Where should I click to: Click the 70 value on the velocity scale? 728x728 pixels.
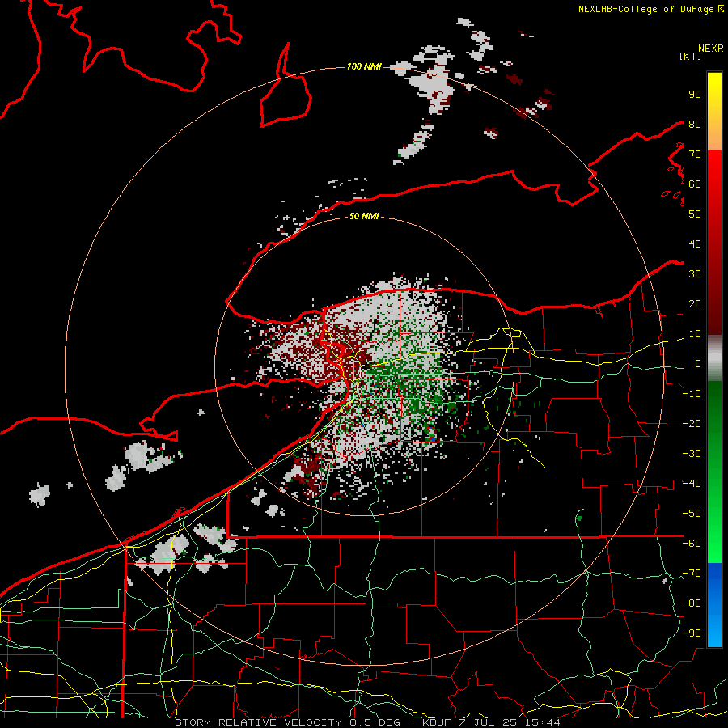click(x=695, y=154)
